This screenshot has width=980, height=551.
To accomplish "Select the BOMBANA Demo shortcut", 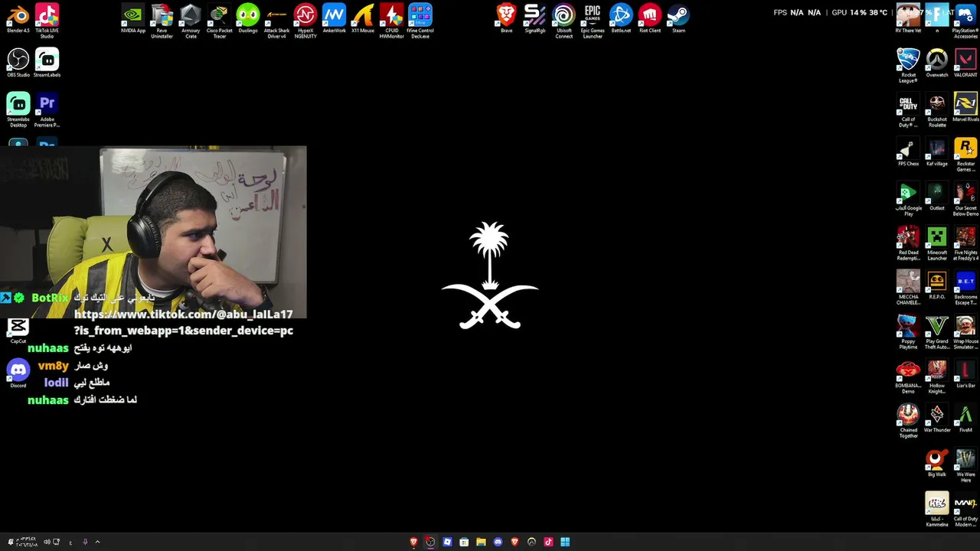I will point(908,377).
